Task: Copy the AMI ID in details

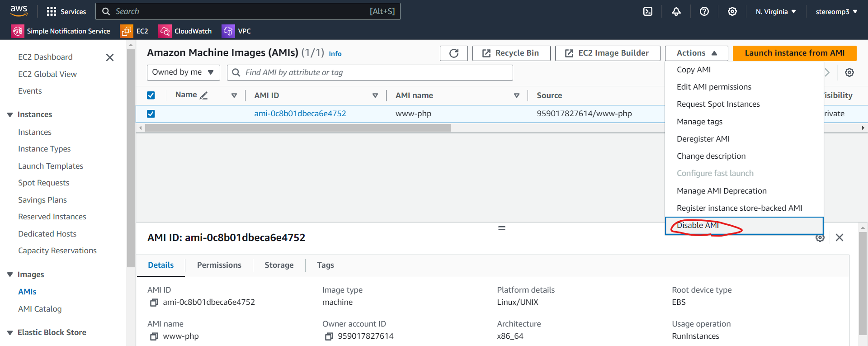Action: pos(154,302)
